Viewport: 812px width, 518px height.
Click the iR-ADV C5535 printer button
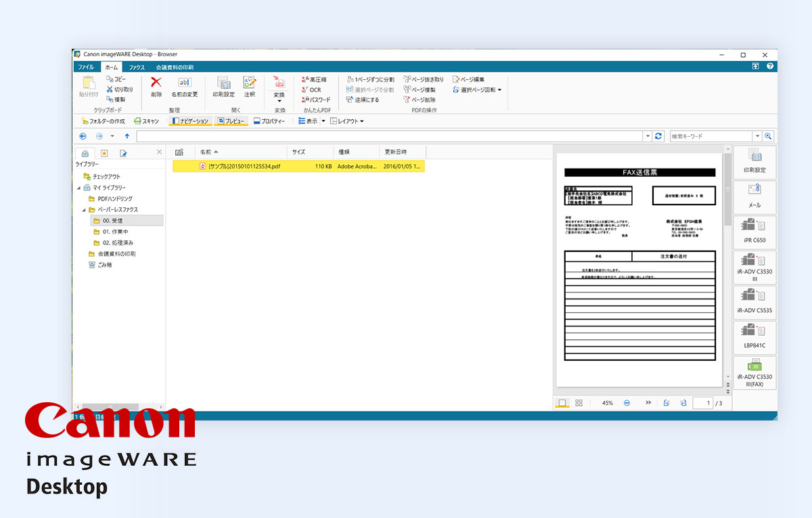tap(754, 302)
